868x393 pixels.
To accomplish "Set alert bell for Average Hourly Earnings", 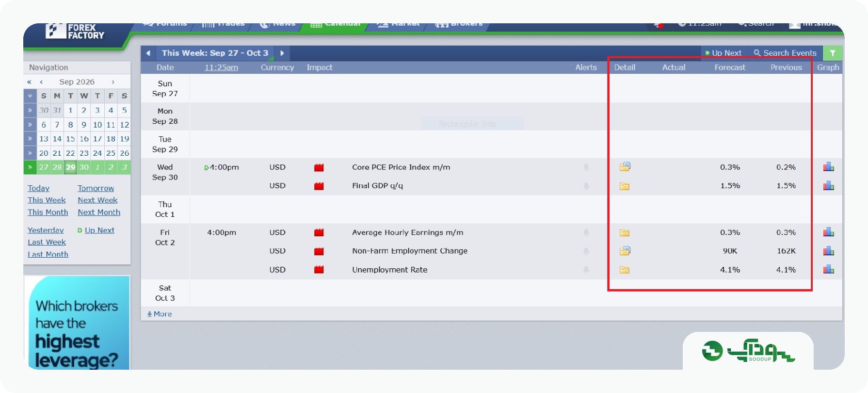I will [x=586, y=232].
